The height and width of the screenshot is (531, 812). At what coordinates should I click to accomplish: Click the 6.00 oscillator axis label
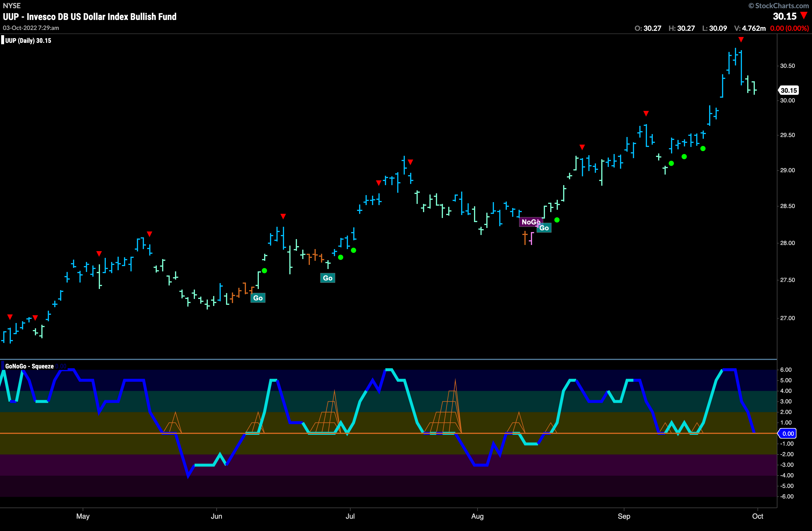[786, 370]
